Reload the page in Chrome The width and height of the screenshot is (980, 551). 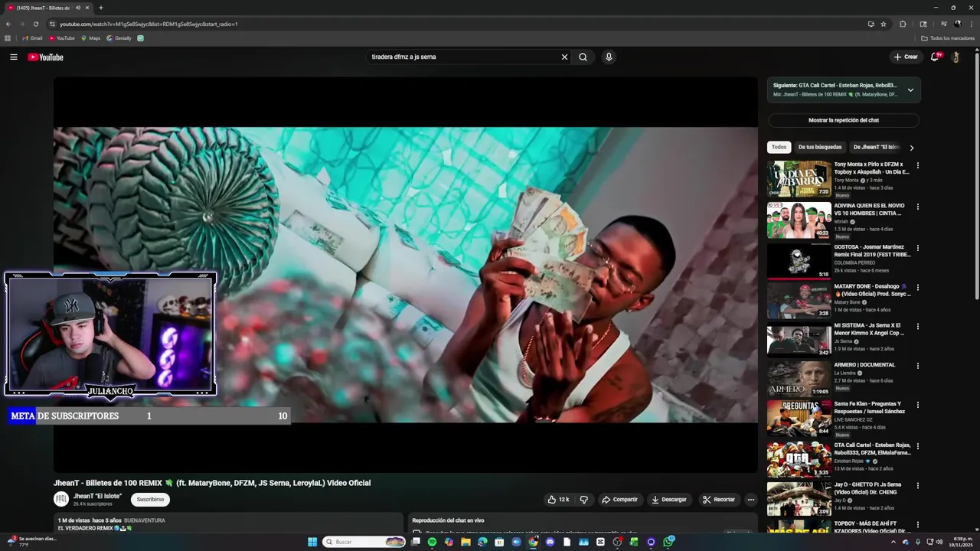pos(35,24)
